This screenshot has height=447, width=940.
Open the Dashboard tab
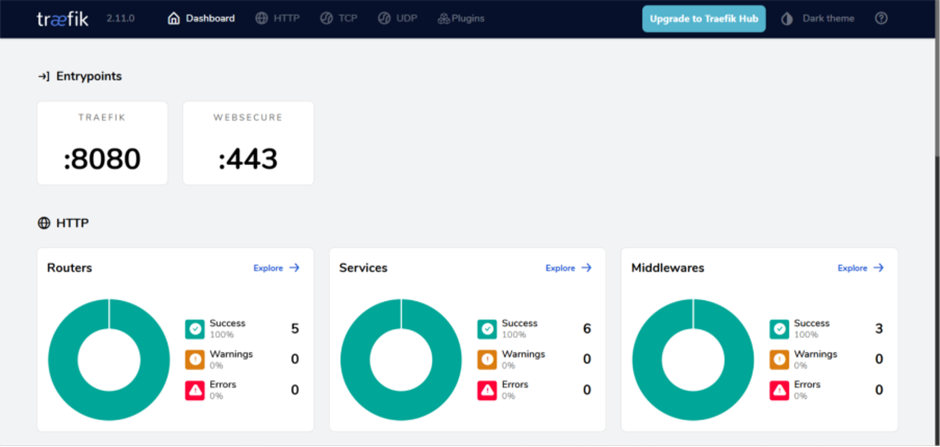[201, 19]
